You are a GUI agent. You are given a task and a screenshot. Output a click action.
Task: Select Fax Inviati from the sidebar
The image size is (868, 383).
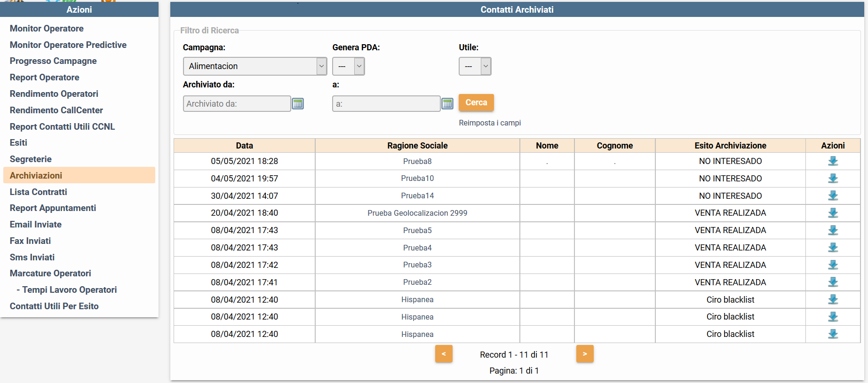click(x=31, y=241)
